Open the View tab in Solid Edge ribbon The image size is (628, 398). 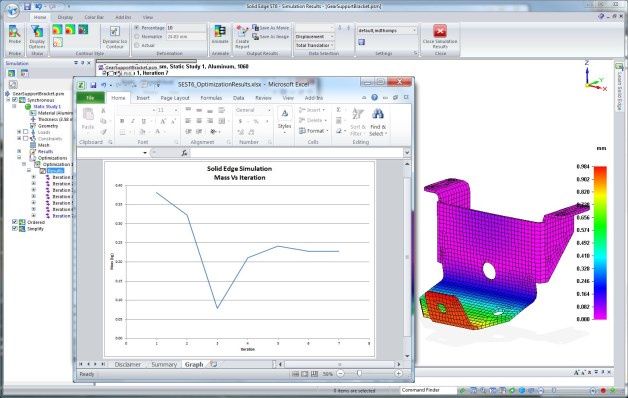pyautogui.click(x=148, y=17)
